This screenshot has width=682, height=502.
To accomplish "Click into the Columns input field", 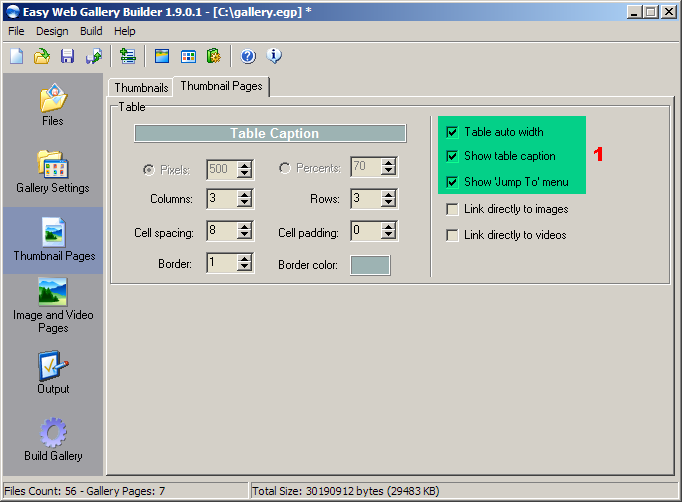I will 222,199.
